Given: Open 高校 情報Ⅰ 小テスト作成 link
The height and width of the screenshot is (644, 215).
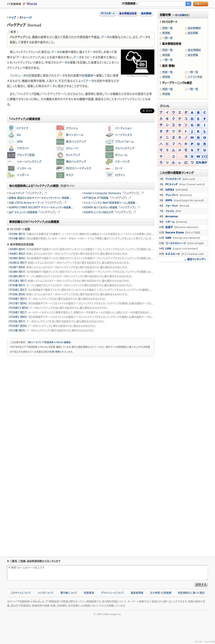Looking at the screenshot, I should click(x=195, y=77).
